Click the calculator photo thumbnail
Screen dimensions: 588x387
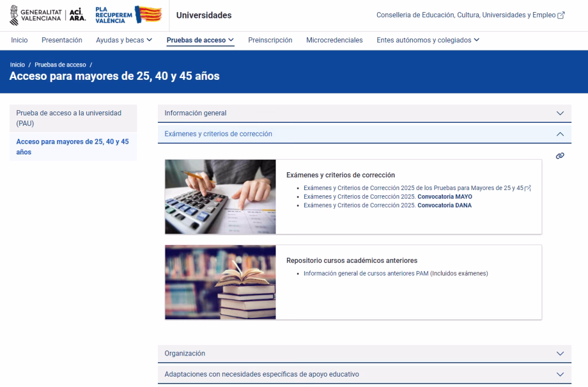click(x=220, y=197)
